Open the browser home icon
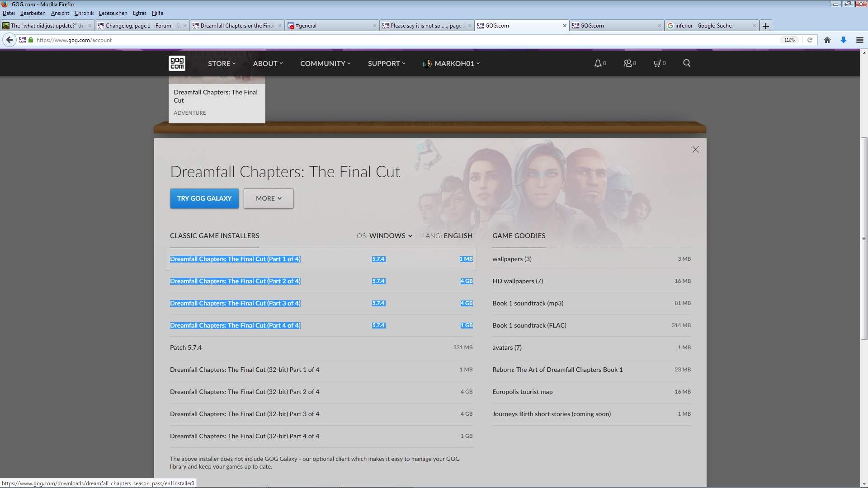 827,40
